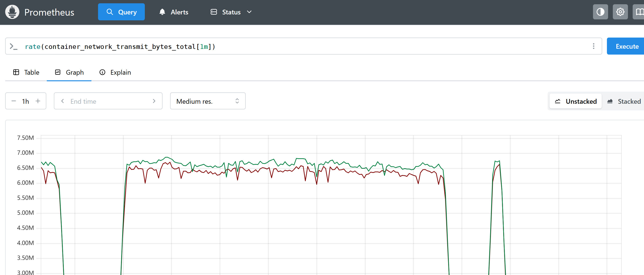644x275 pixels.
Task: Expand the Status dropdown menu
Action: point(231,12)
